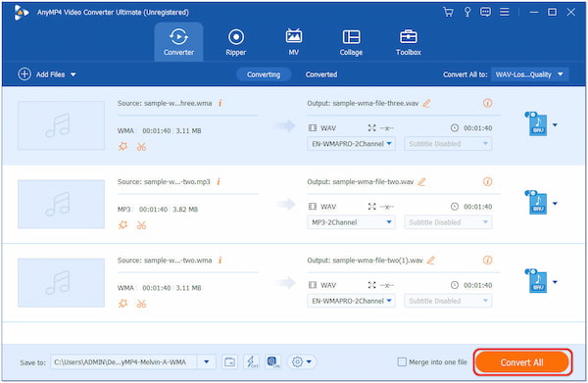Click the Add Files button
The width and height of the screenshot is (588, 383).
(x=46, y=74)
